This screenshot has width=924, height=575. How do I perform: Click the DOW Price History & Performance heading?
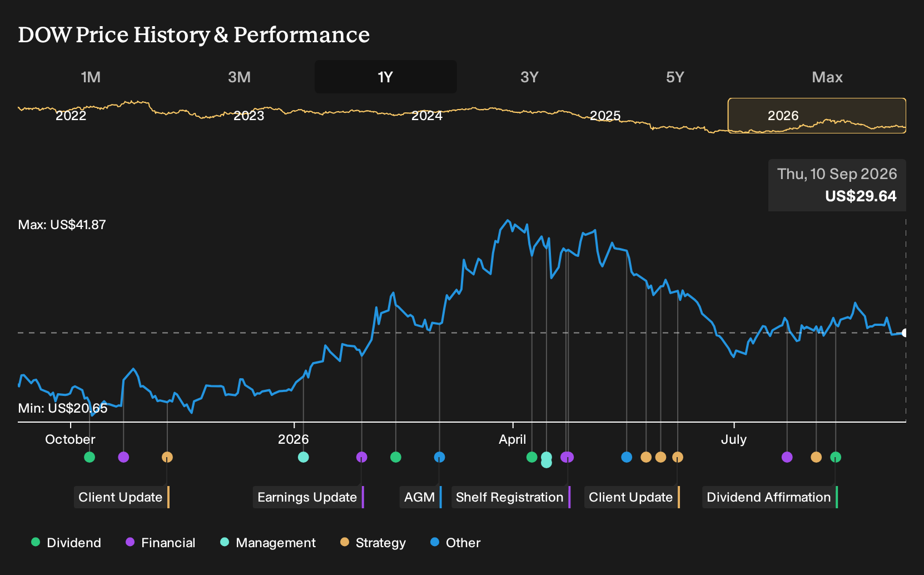pos(194,35)
